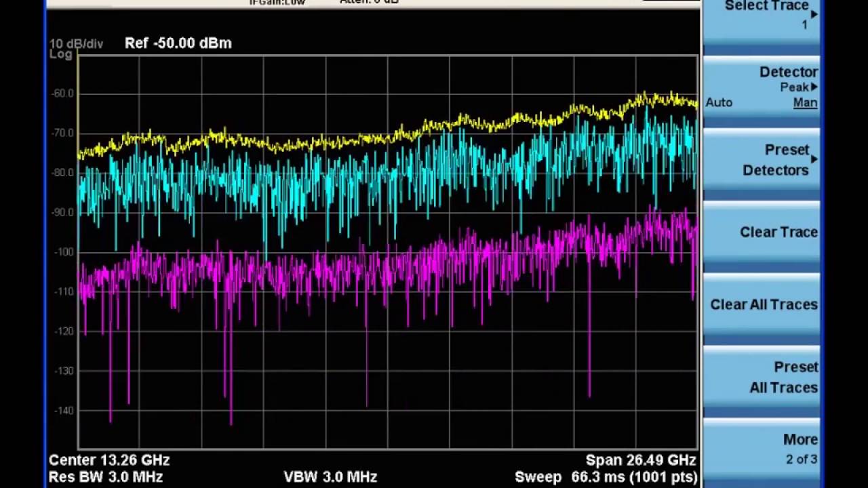Switch detector mode to Man

click(805, 103)
